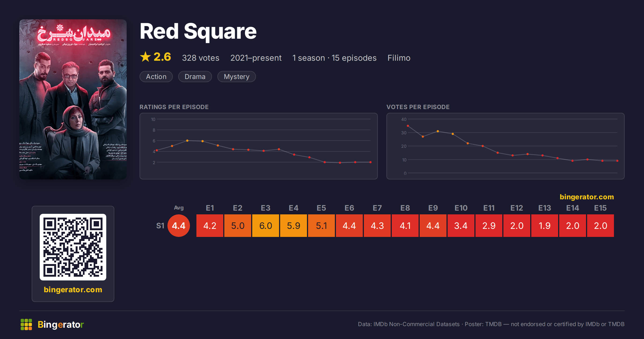The width and height of the screenshot is (644, 339).
Task: Click the E4 rating cell showing 5.9
Action: tap(294, 226)
